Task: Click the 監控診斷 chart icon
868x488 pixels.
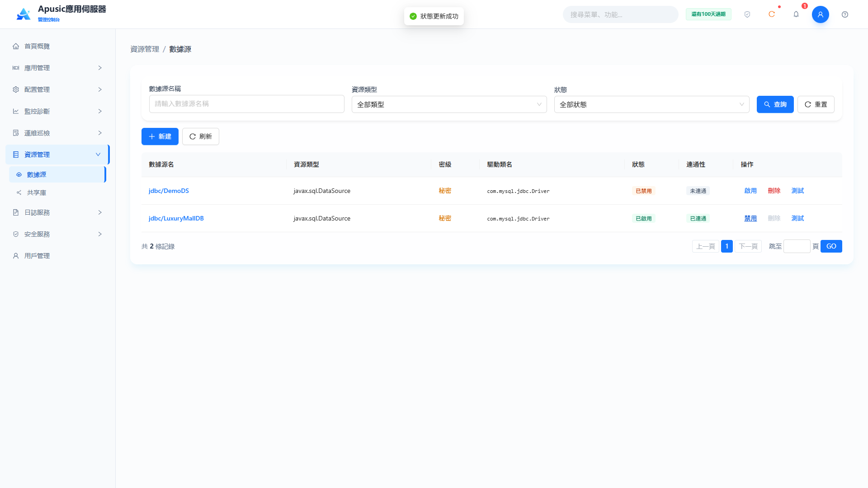Action: coord(16,111)
